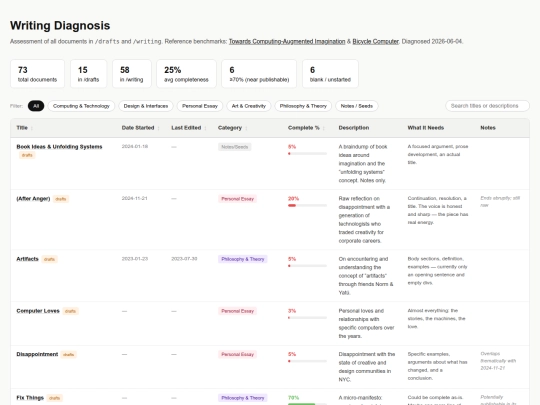The image size is (540, 405).
Task: Filter by Philosophy & Theory
Action: click(303, 106)
